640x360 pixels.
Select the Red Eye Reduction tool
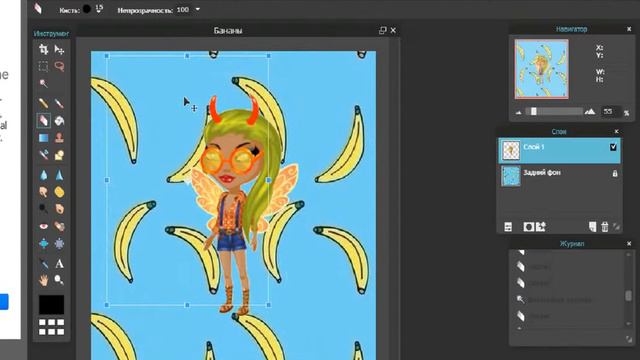[x=43, y=226]
